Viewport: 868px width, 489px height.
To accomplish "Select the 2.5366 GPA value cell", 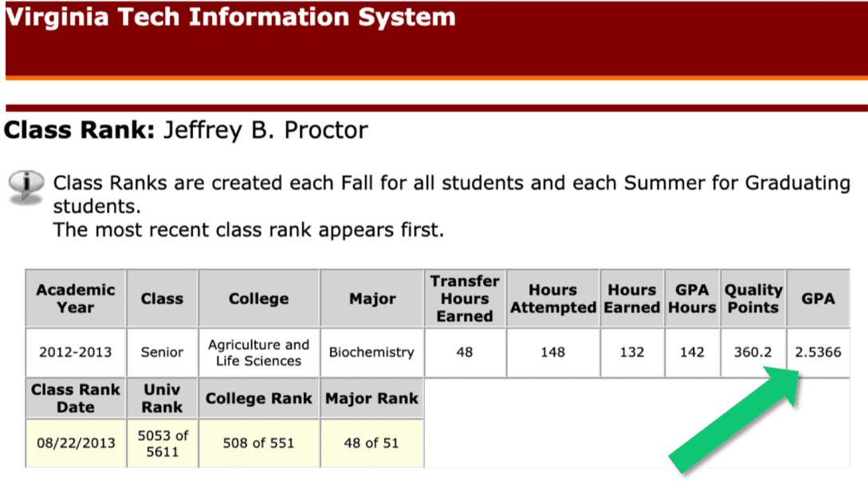I will pyautogui.click(x=818, y=352).
